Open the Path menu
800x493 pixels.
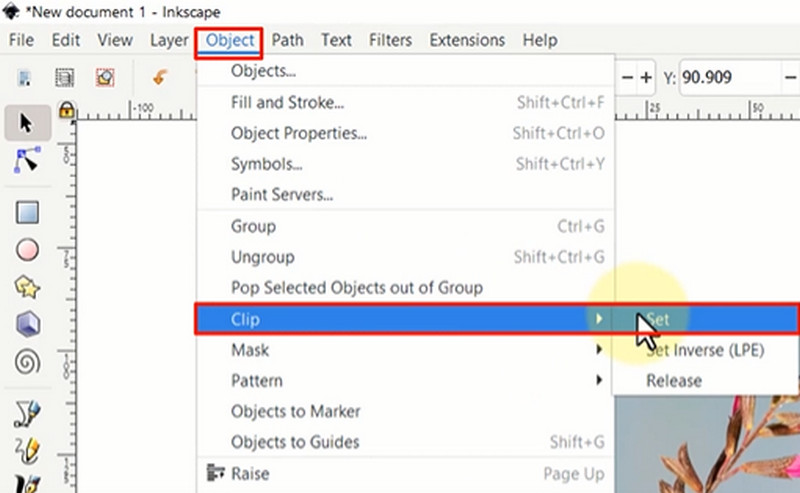[288, 41]
